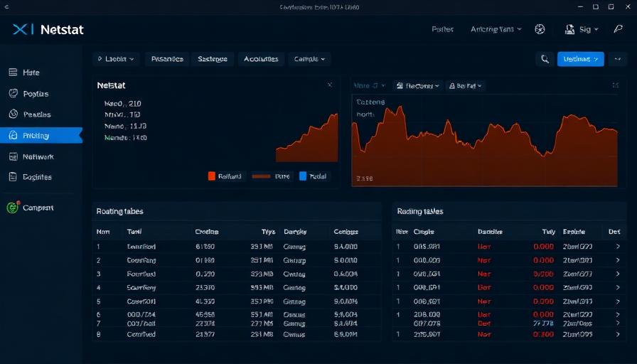Click the large orange area chart
This screenshot has height=364, width=637.
484,141
